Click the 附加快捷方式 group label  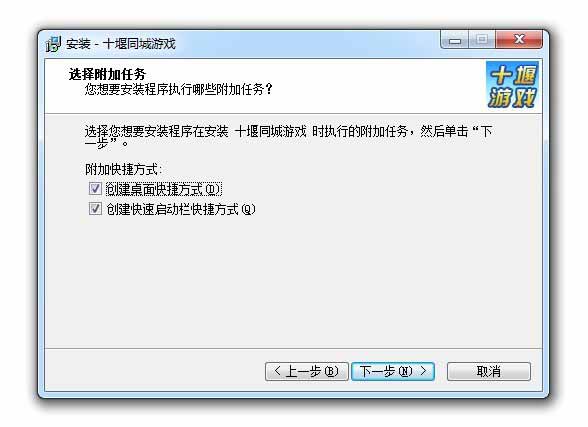[x=123, y=169]
